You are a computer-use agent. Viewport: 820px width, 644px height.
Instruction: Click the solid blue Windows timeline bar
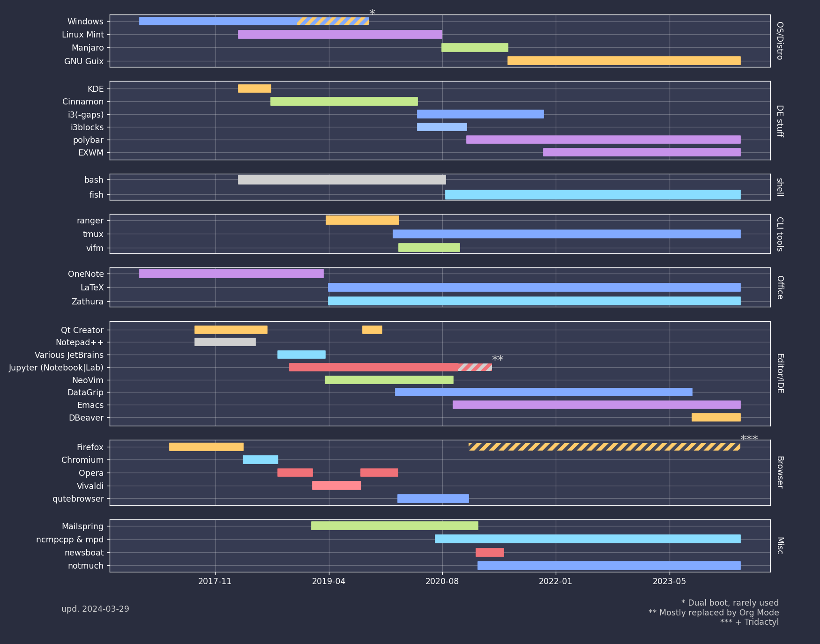[x=218, y=21]
